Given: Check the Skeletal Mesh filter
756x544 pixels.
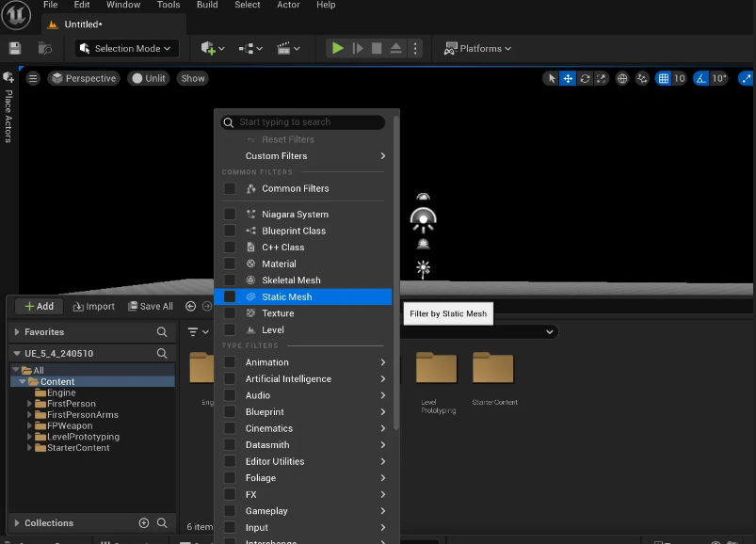Looking at the screenshot, I should (230, 280).
